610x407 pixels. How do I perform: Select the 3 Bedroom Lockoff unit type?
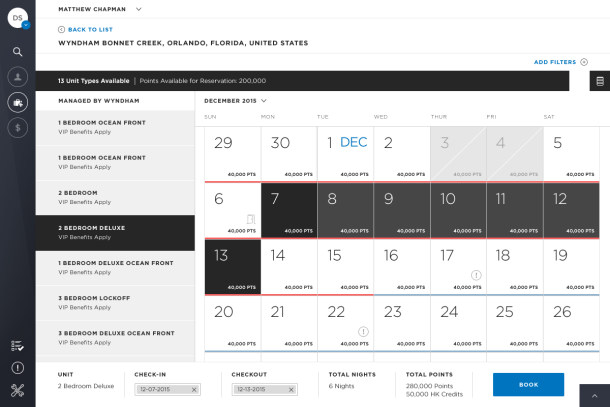[115, 303]
